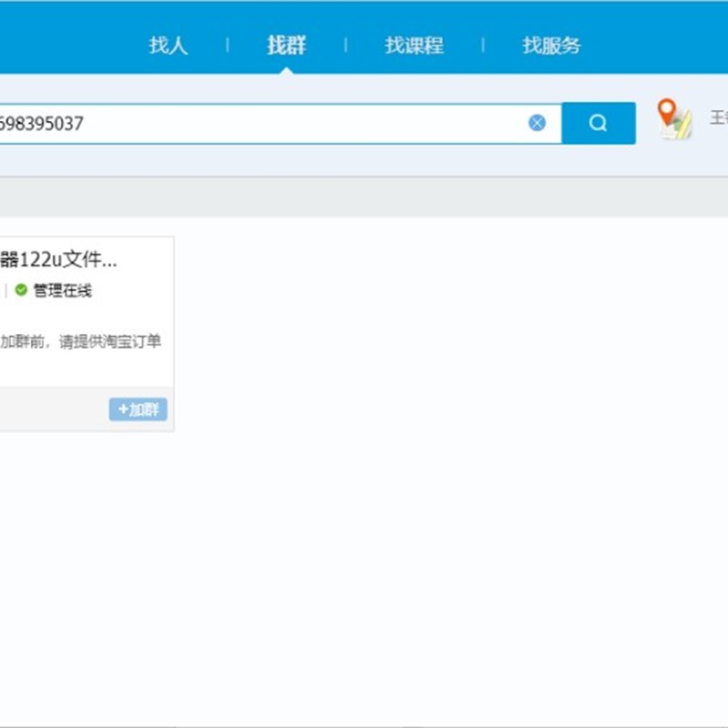This screenshot has width=728, height=728.
Task: Click the green 管理在线 check icon
Action: 21,290
